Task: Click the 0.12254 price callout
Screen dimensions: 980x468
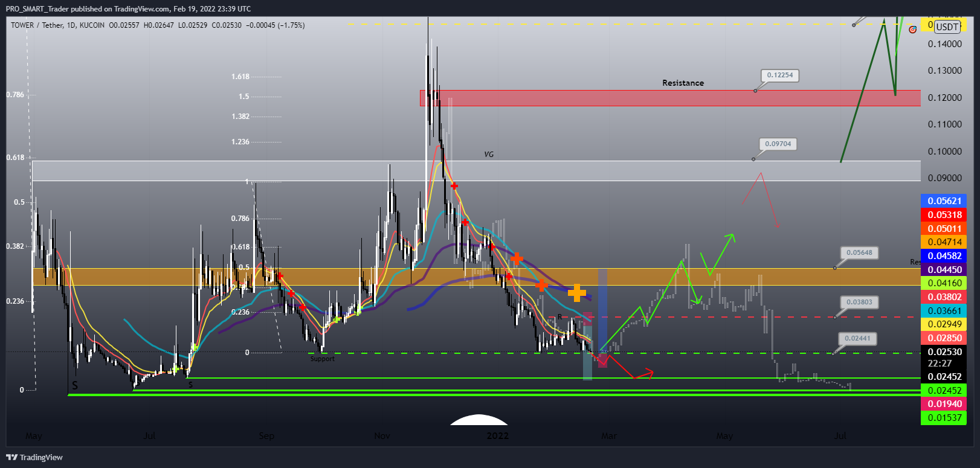Action: [780, 75]
